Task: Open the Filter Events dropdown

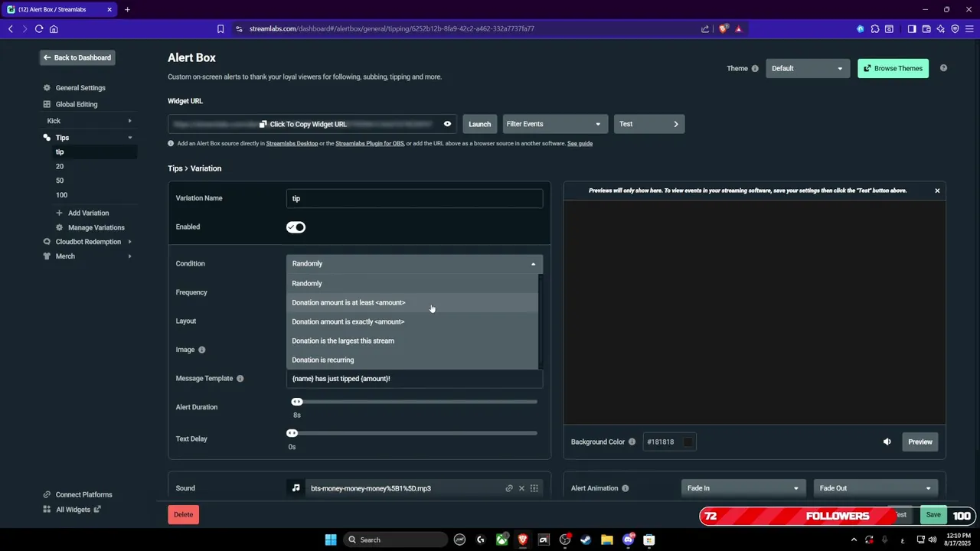Action: [x=555, y=124]
